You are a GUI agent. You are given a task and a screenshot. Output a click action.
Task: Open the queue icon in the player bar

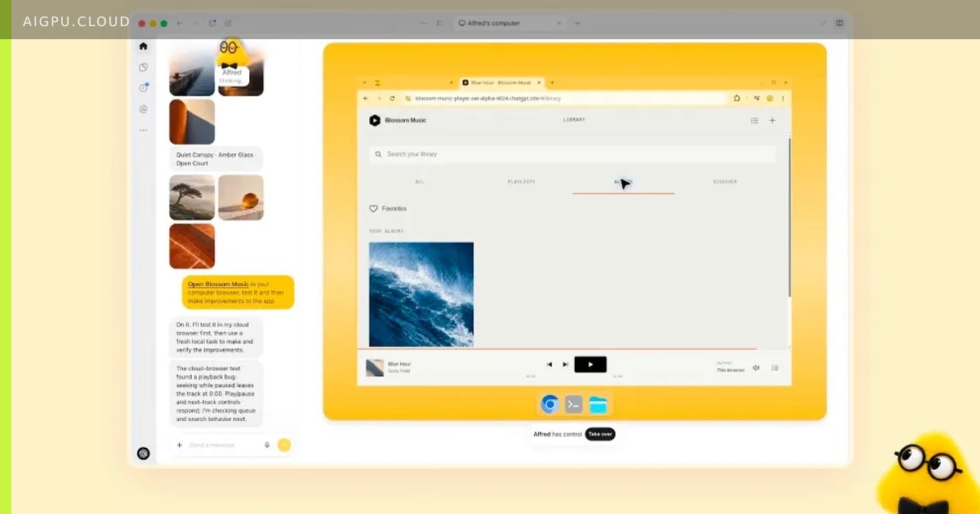[x=775, y=368]
